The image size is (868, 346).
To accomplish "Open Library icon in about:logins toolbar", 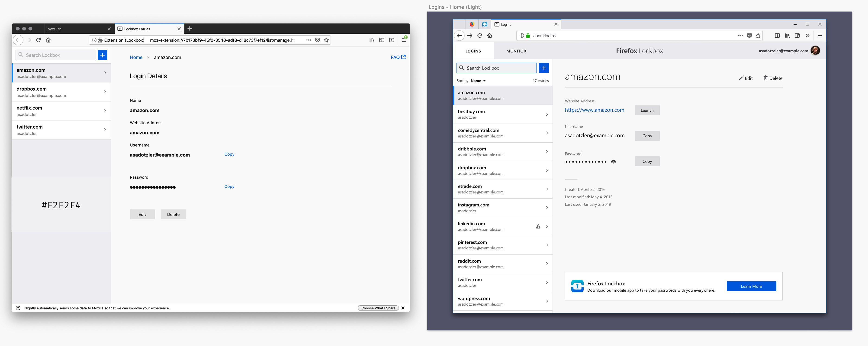I will 787,35.
